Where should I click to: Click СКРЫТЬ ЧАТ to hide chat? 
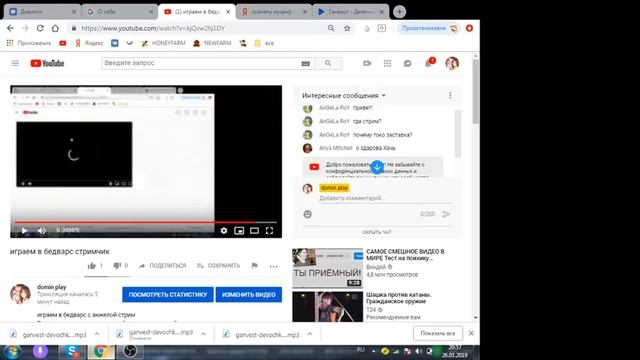click(377, 232)
